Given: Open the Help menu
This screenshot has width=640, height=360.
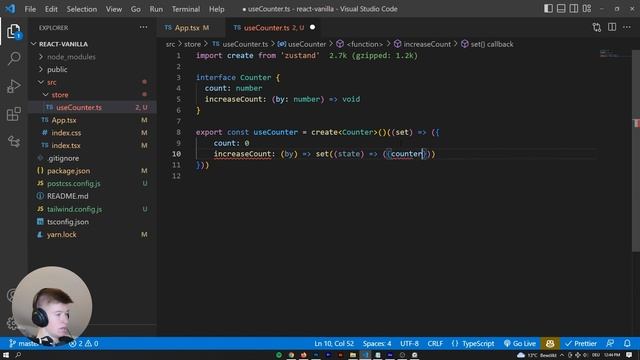Looking at the screenshot, I should (x=217, y=9).
